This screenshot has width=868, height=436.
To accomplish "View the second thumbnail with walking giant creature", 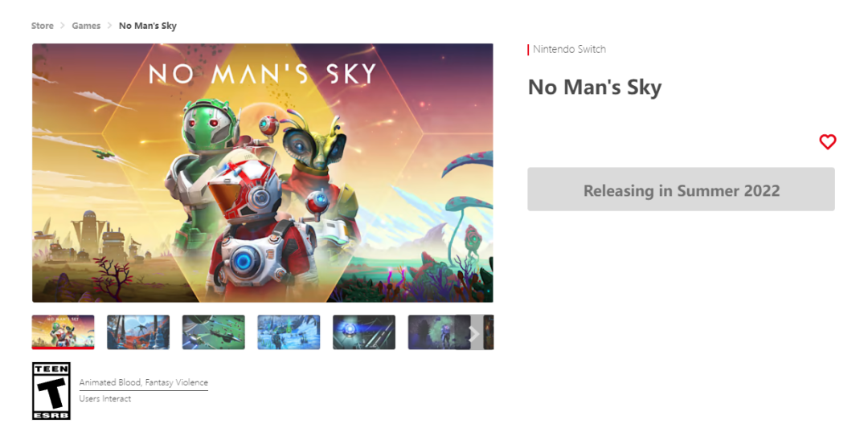I will (138, 332).
